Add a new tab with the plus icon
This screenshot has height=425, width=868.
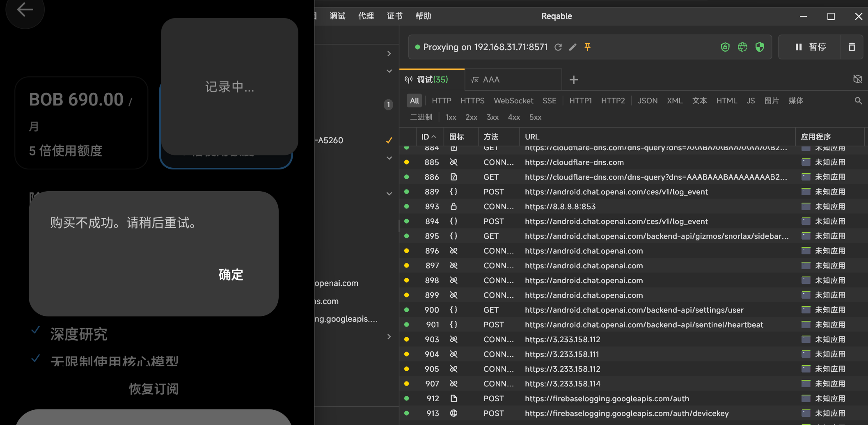574,80
